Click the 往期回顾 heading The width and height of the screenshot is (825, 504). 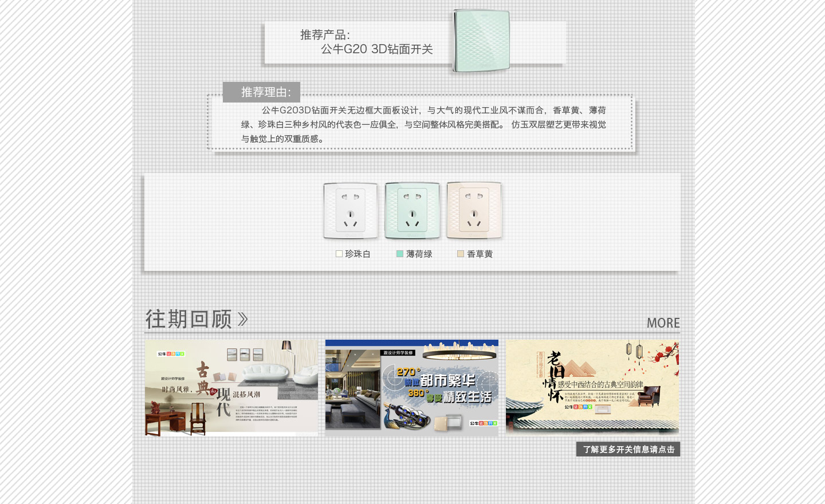click(188, 319)
